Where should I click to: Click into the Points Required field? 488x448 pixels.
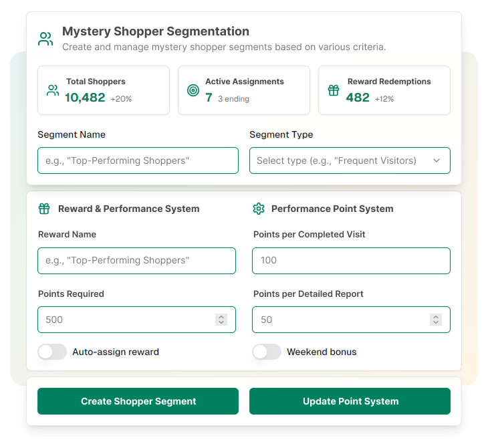(x=136, y=320)
